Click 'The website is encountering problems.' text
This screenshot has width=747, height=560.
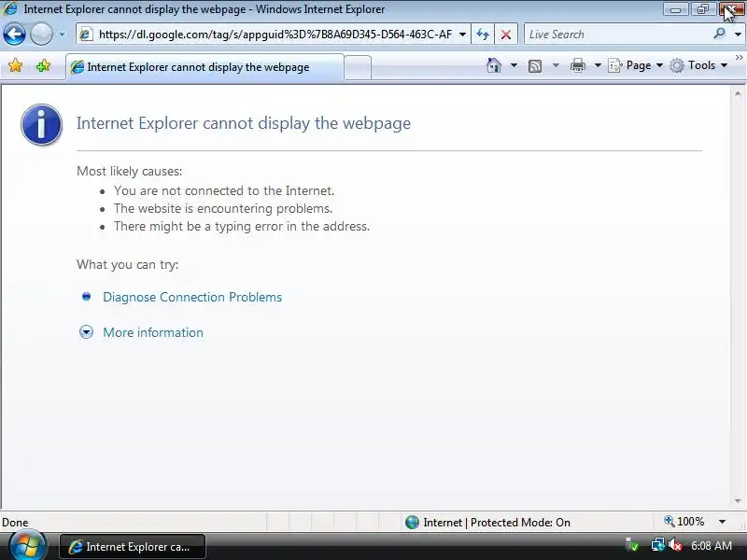click(x=223, y=208)
